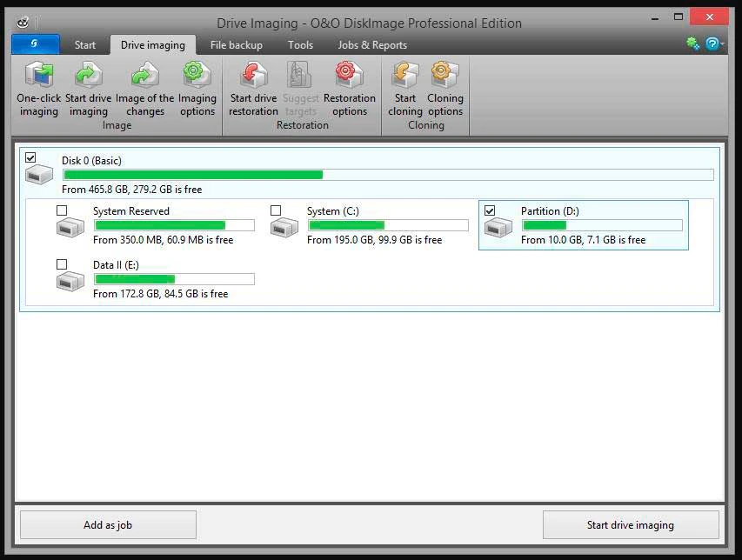Screen dimensions: 742x560
Task: Select the Partition (D:) drive icon
Action: click(x=498, y=228)
